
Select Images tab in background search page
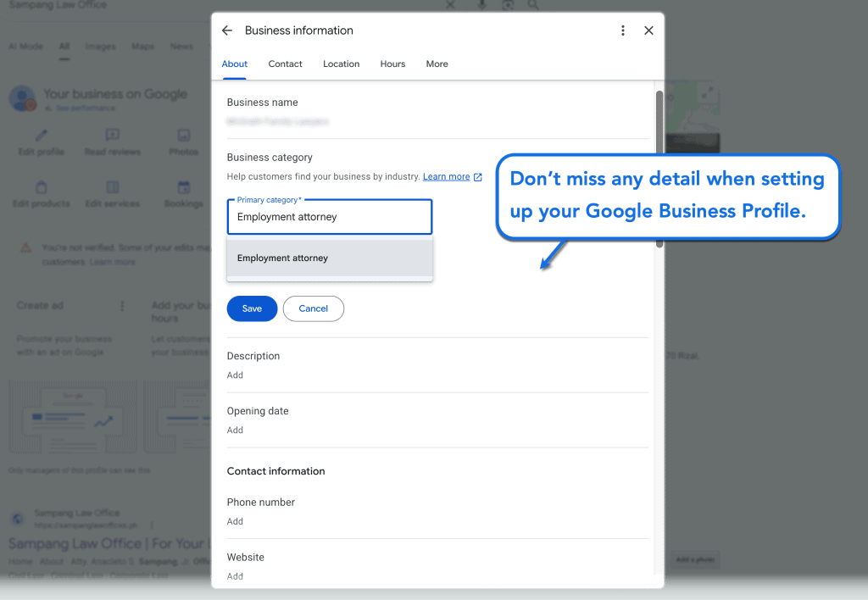100,47
